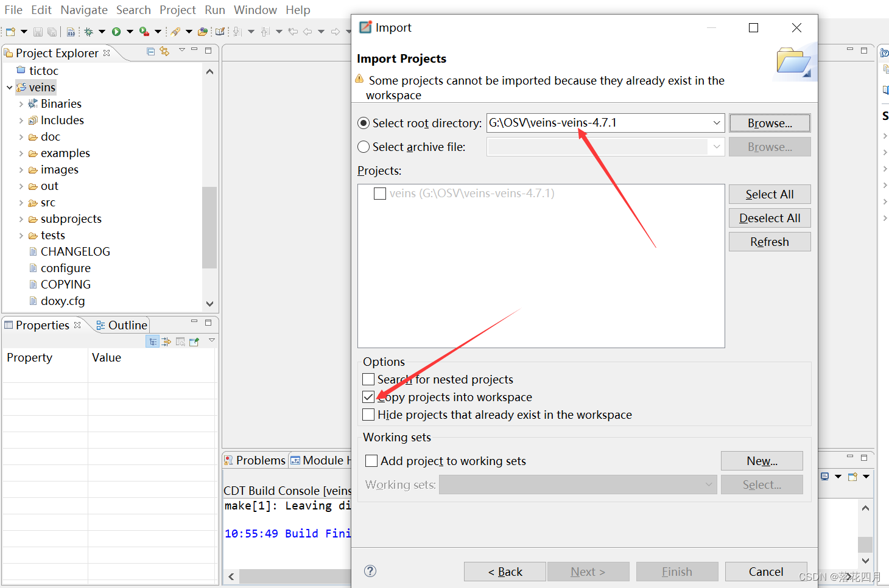This screenshot has width=889, height=588.
Task: Click the Select All button
Action: pos(770,194)
